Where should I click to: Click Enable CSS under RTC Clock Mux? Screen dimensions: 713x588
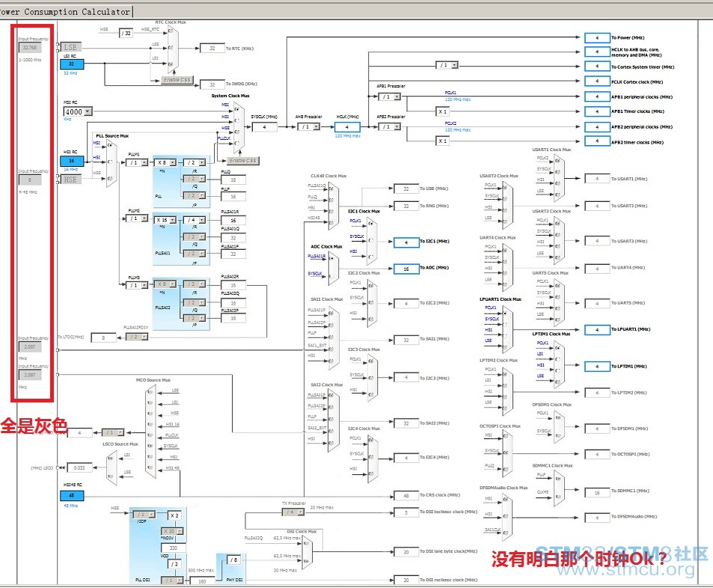(x=178, y=79)
